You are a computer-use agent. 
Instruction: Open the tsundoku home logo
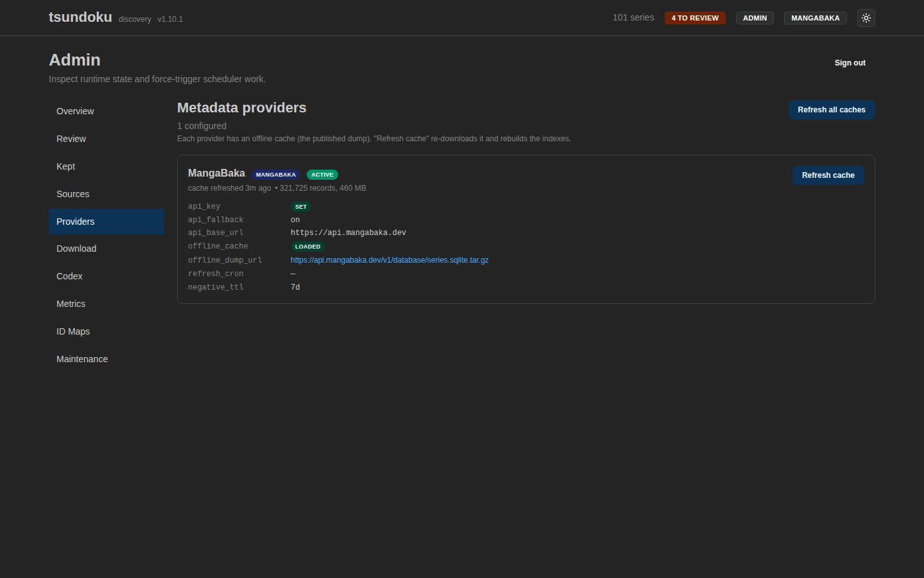[x=80, y=17]
